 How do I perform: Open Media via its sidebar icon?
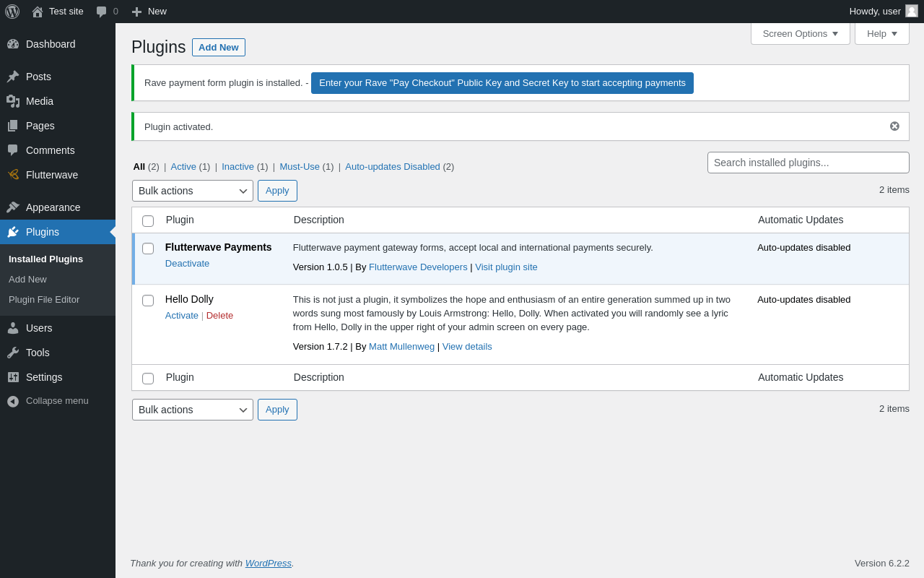[x=13, y=101]
